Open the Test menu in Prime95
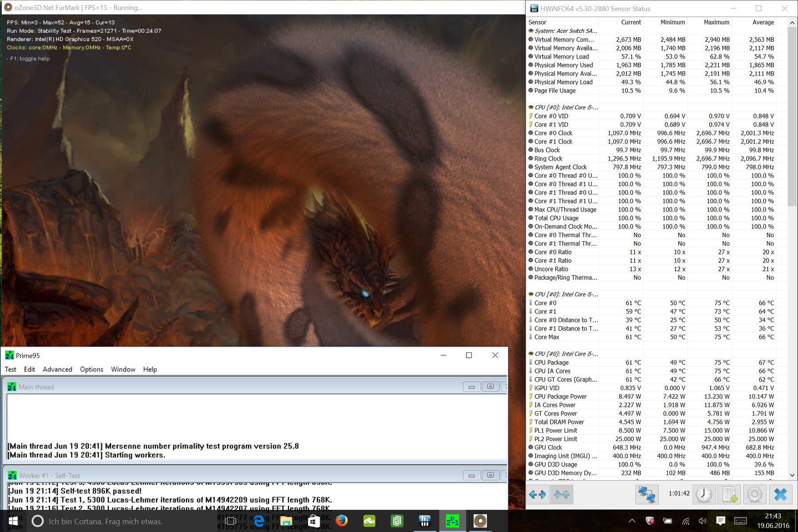Screen dimensions: 798x532 pos(10,369)
